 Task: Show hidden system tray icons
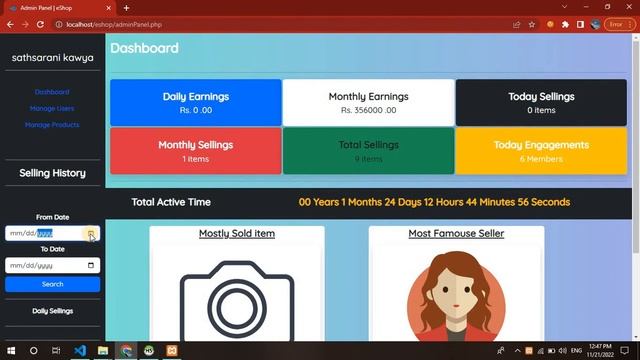[x=517, y=351]
